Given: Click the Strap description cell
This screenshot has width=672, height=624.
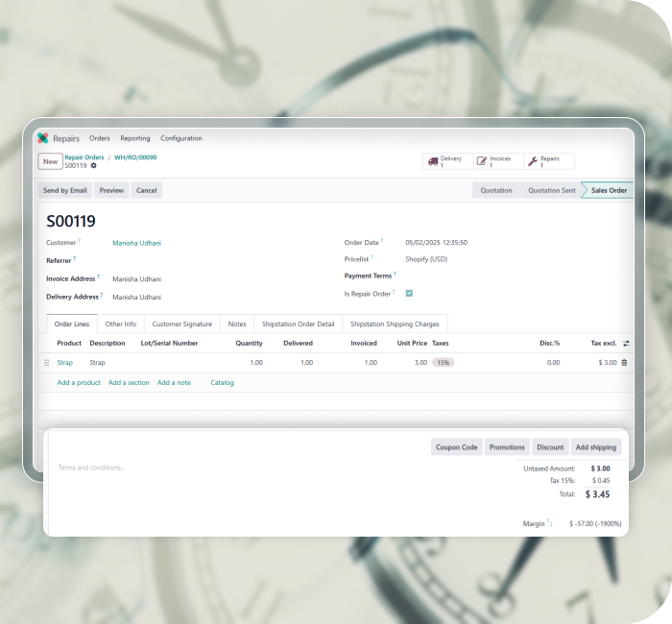Looking at the screenshot, I should click(97, 363).
